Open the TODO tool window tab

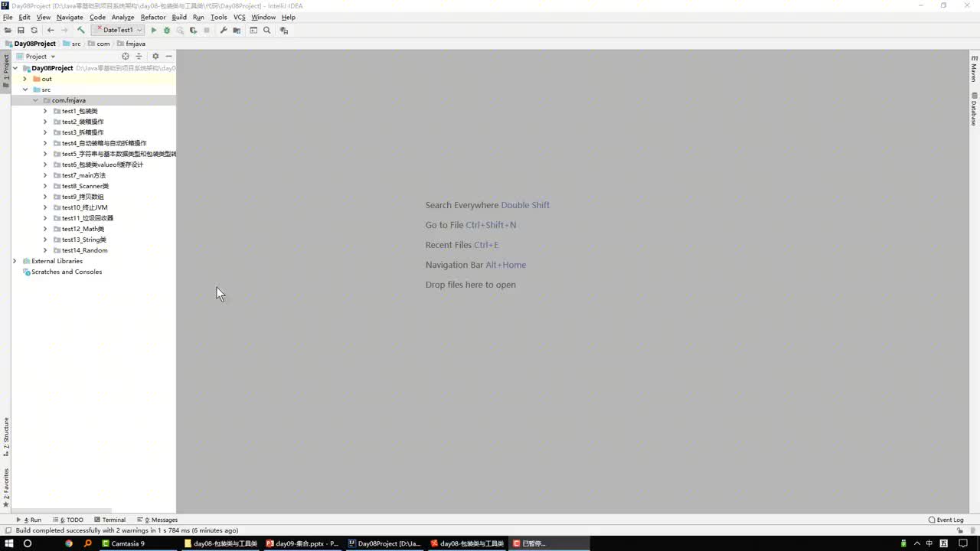pyautogui.click(x=69, y=520)
